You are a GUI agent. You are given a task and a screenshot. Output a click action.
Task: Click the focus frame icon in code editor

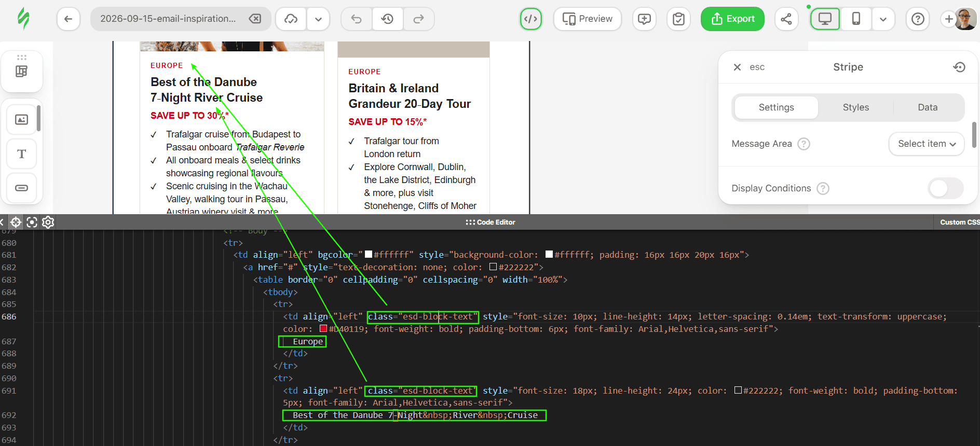32,222
